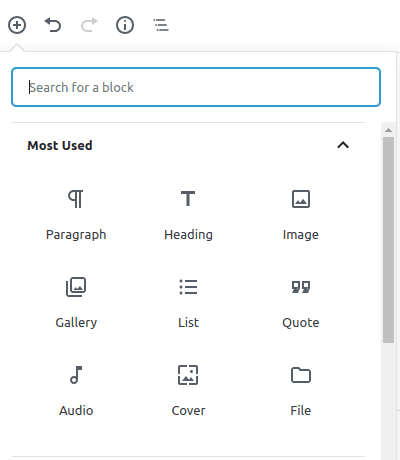Insert a File block
The image size is (400, 460).
pyautogui.click(x=301, y=390)
